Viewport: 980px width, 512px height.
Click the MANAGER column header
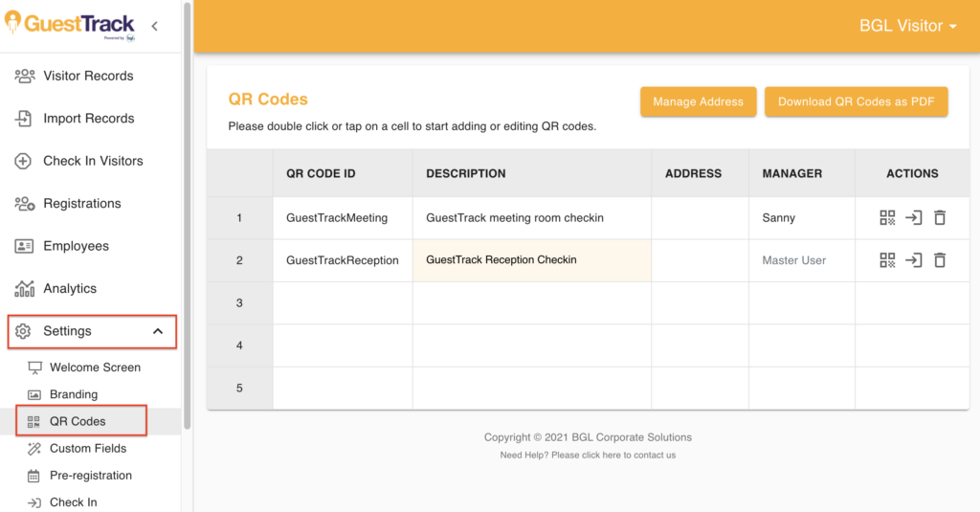click(x=802, y=173)
